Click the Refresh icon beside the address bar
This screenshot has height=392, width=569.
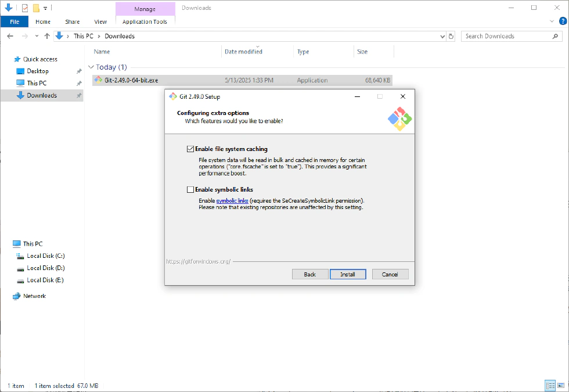point(452,36)
